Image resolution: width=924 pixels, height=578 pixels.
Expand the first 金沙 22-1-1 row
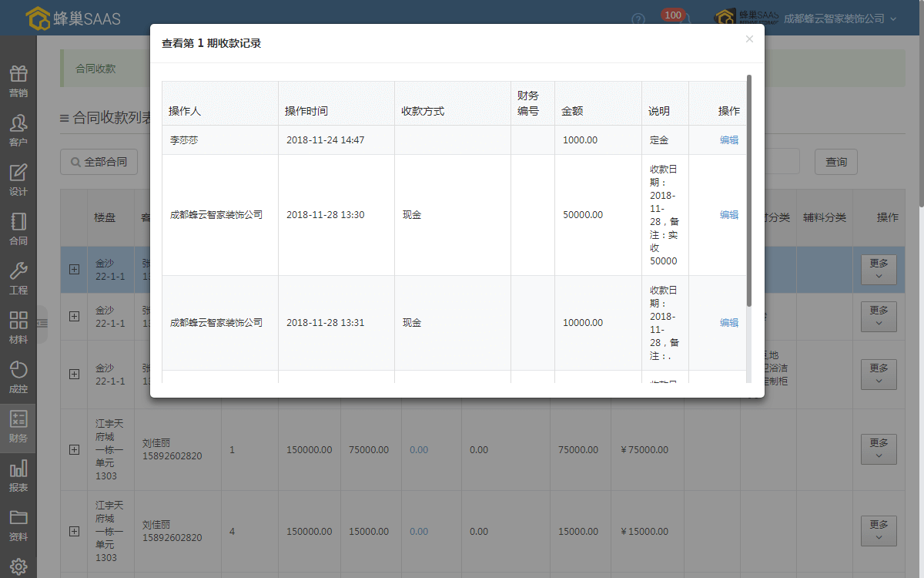tap(74, 269)
